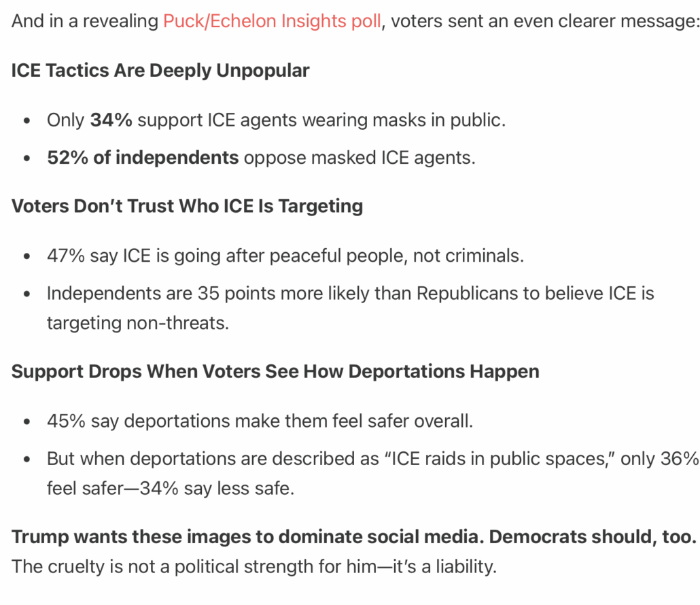Click the bold "52% of independents" text
Image resolution: width=700 pixels, height=605 pixels.
click(x=143, y=158)
